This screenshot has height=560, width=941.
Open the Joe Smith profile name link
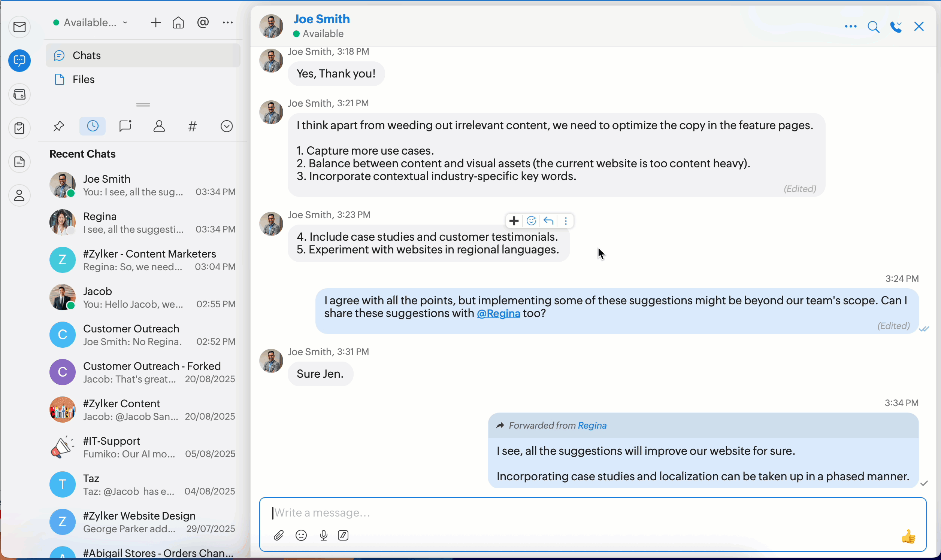tap(322, 19)
